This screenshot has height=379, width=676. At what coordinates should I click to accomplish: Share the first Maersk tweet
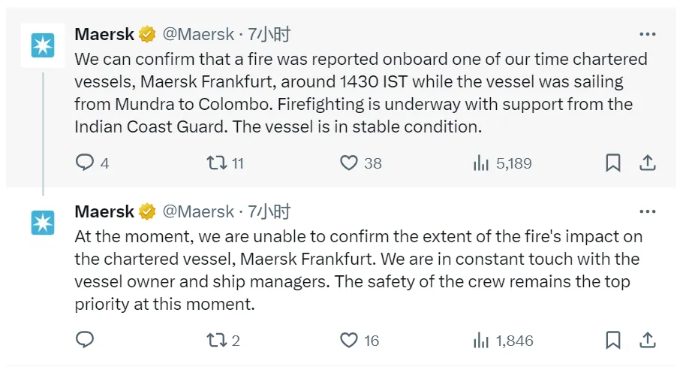click(647, 163)
